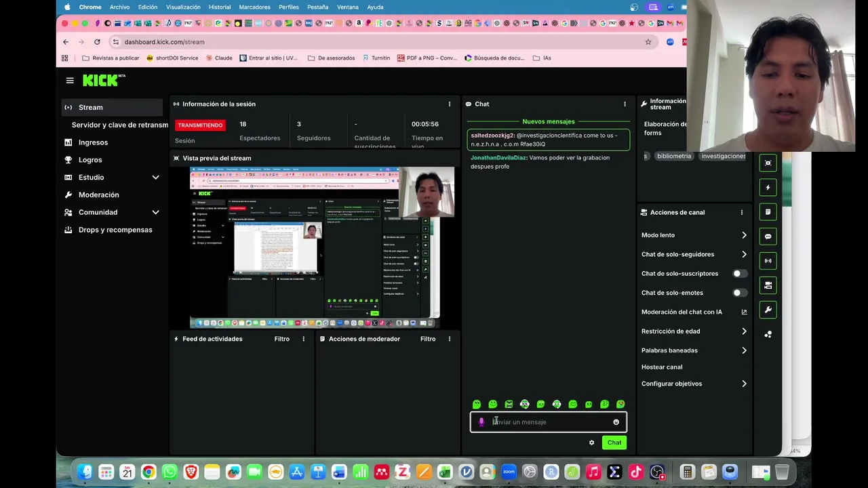868x488 pixels.
Task: Click the broadcast signal icon in right toolbar
Action: 768,260
